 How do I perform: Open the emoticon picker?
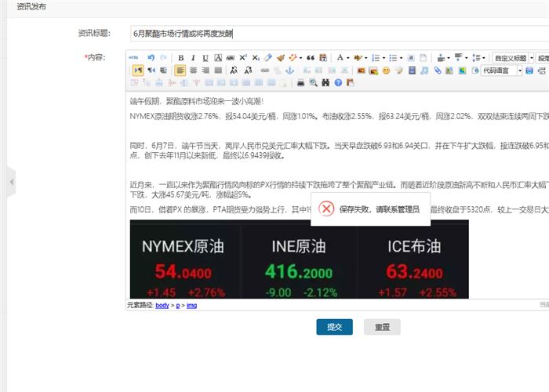click(386, 71)
